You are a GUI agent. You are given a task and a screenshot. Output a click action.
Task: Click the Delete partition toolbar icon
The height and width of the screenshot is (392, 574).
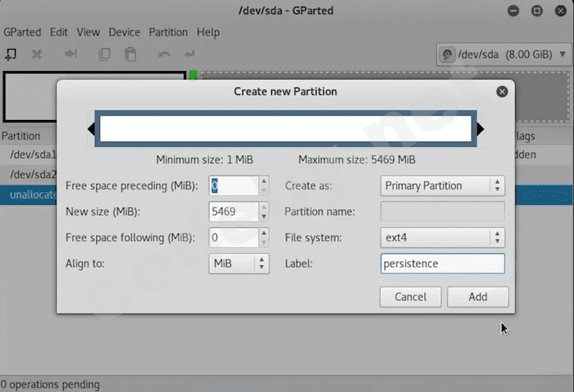point(36,54)
